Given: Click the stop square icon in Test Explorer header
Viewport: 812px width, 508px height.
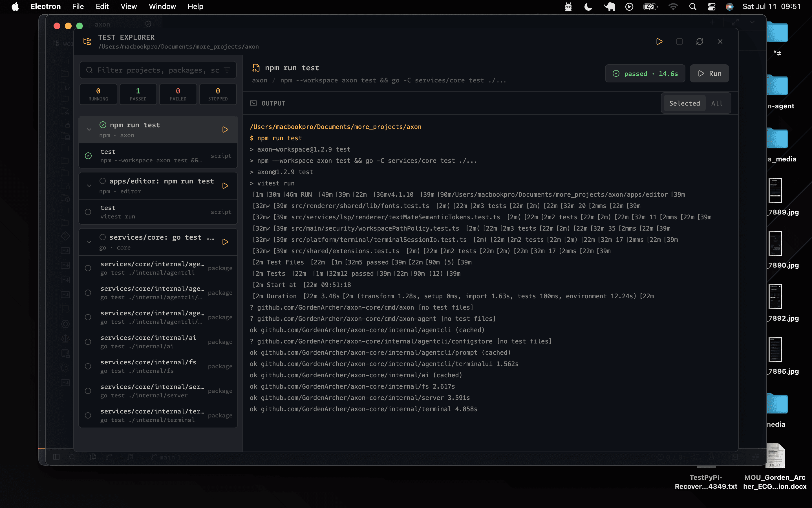Looking at the screenshot, I should tap(679, 42).
